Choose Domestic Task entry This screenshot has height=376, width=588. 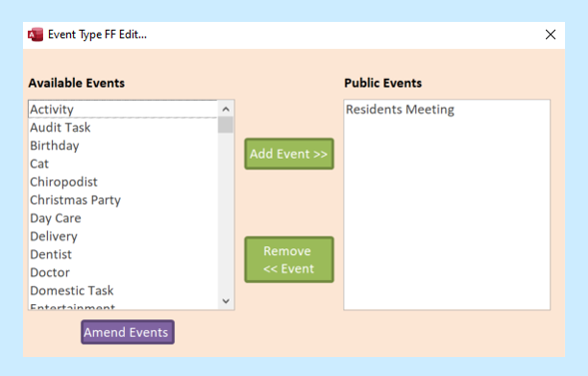pos(123,290)
